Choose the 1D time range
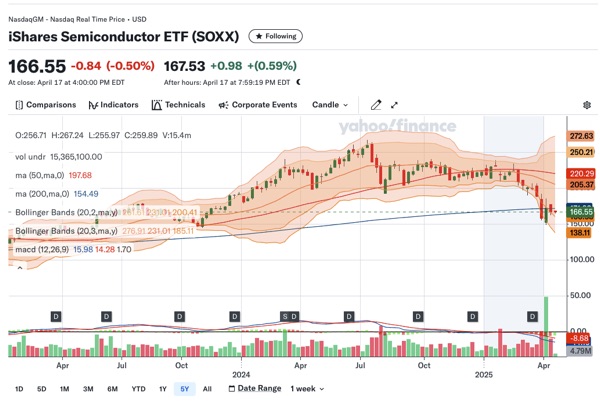The image size is (600, 402). [x=18, y=388]
